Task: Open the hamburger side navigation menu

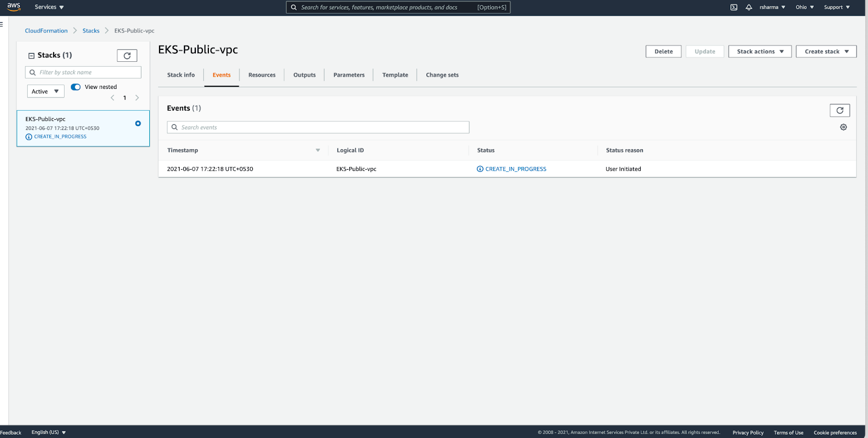Action: coord(2,24)
